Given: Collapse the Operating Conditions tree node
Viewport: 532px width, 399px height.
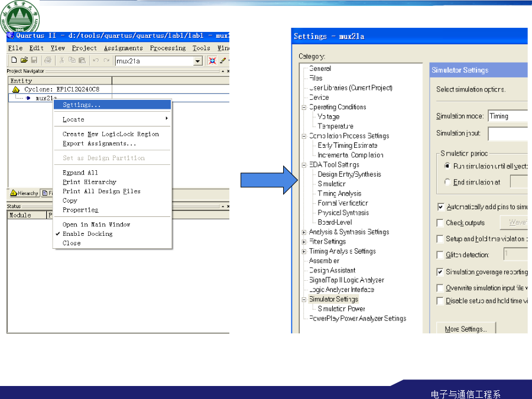Looking at the screenshot, I should [304, 108].
